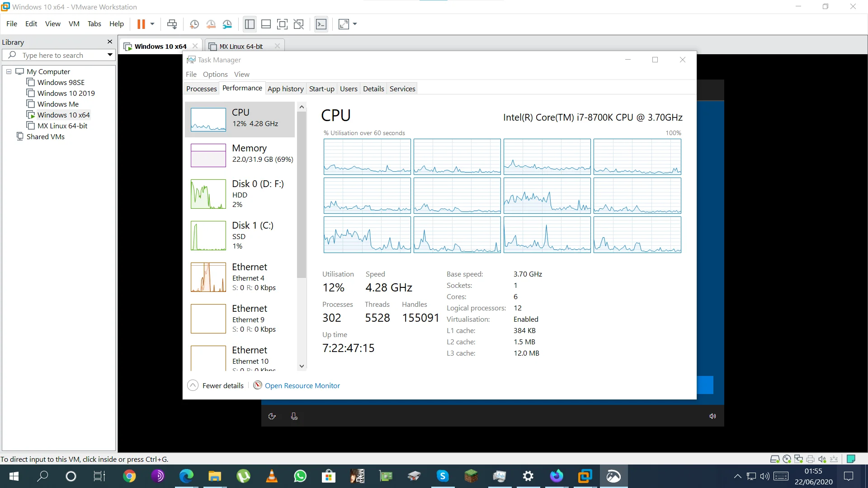Image resolution: width=868 pixels, height=488 pixels.
Task: Open the power options dropdown arrow
Action: coord(152,24)
